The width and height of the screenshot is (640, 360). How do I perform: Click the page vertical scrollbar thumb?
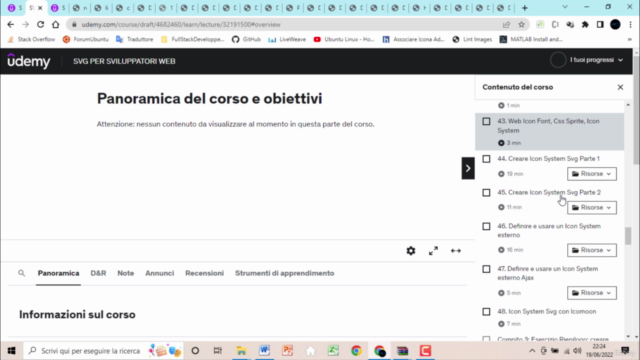coord(636,110)
